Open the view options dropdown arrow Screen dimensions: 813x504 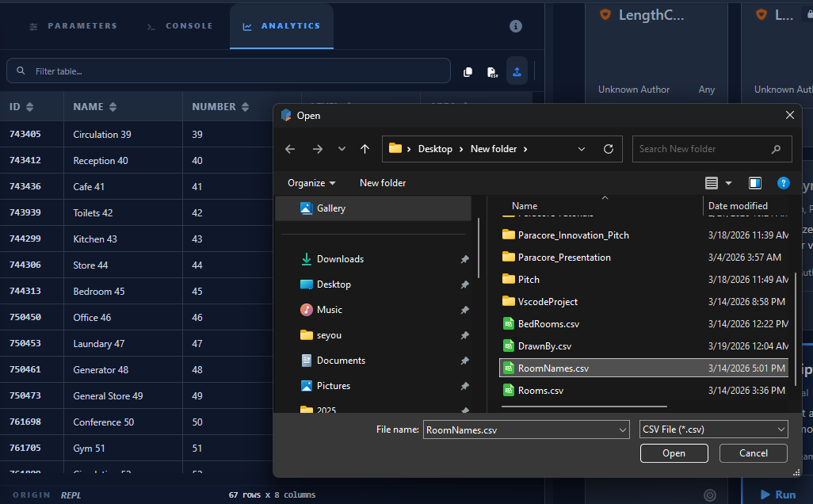tap(728, 183)
